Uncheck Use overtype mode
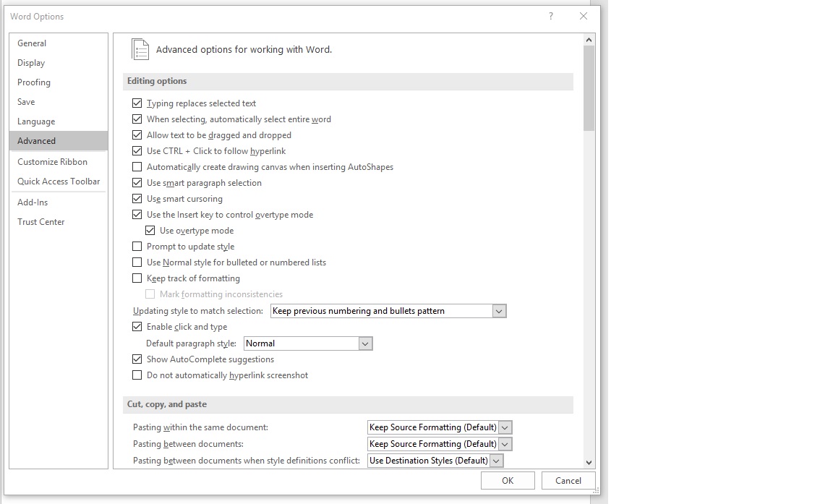This screenshot has height=504, width=833. (x=150, y=231)
